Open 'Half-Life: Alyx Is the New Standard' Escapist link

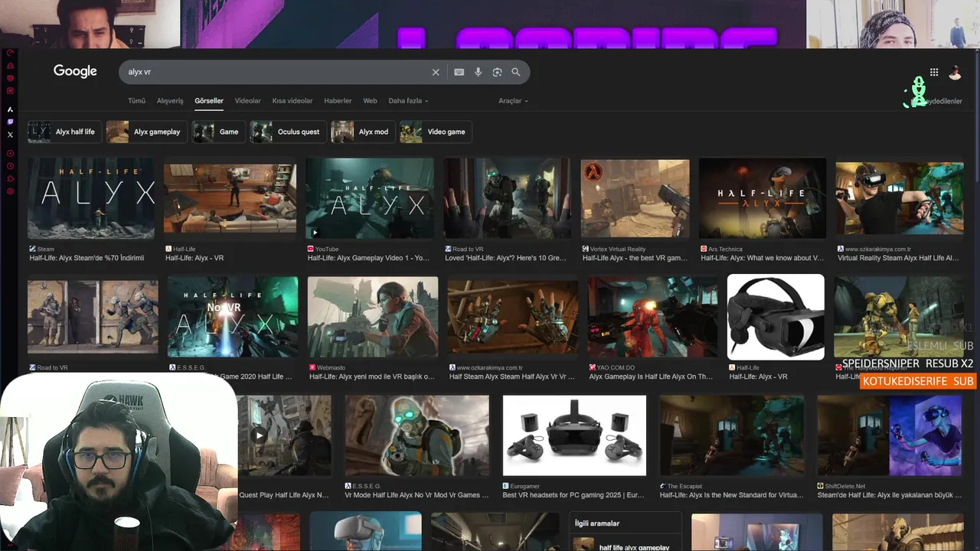(x=732, y=495)
